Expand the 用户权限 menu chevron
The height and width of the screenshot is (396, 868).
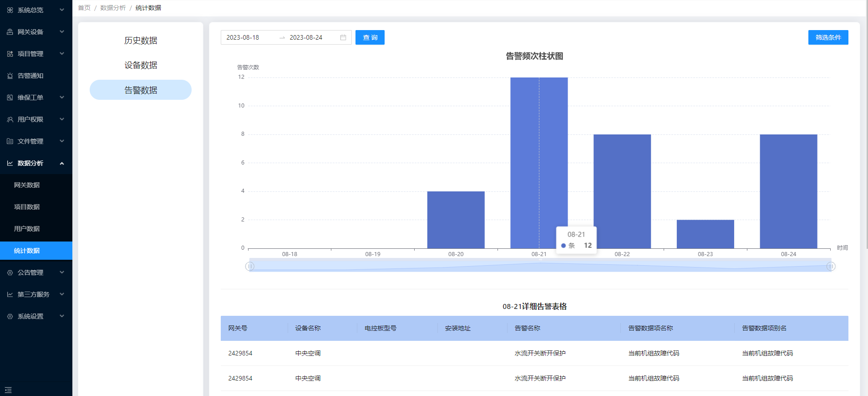[x=62, y=119]
